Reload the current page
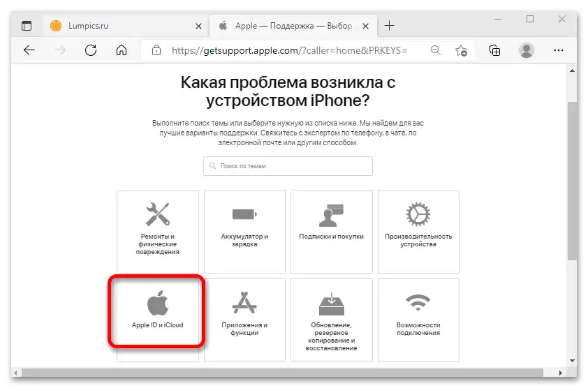Screen dimensions: 588x388 pos(91,50)
